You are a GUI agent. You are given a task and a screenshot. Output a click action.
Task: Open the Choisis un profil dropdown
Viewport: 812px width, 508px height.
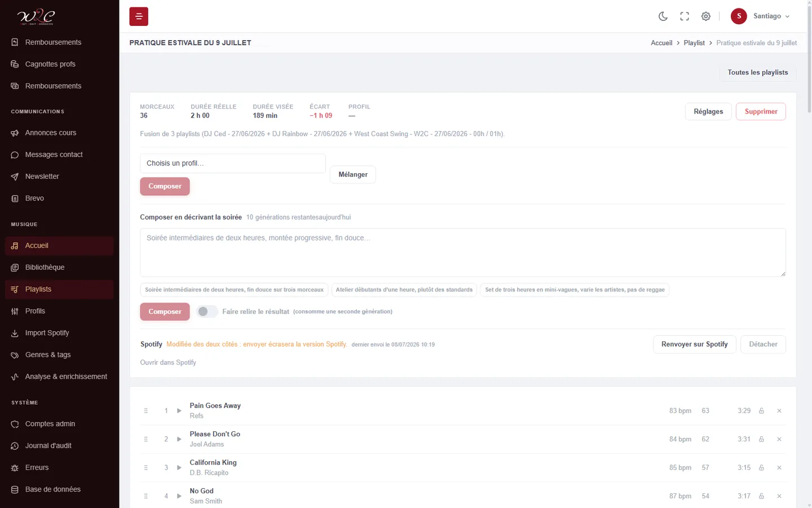coord(233,163)
